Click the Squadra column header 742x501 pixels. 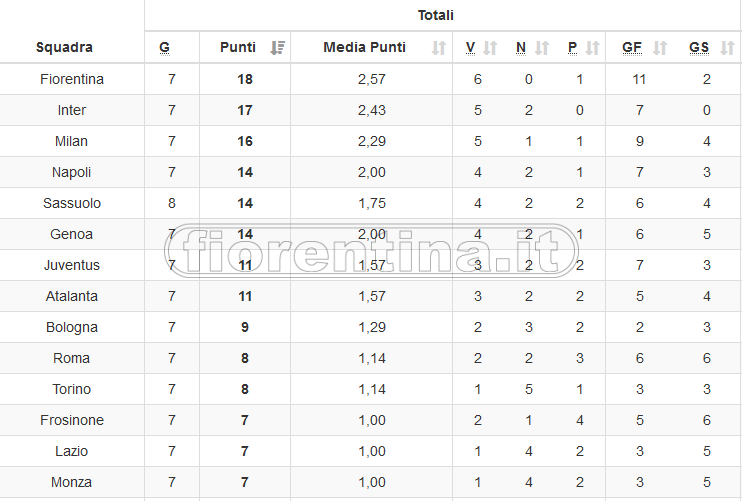coord(64,47)
